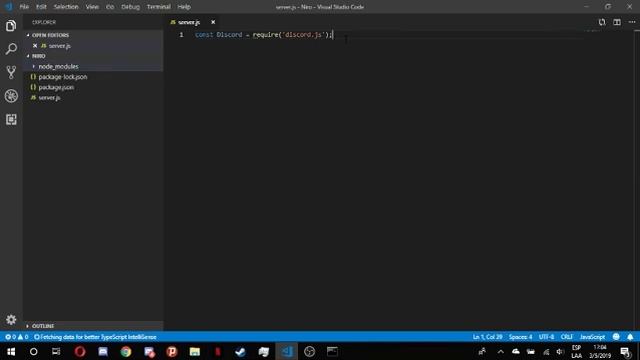This screenshot has height=360, width=640.
Task: Open Windows Action Center notifications
Action: pyautogui.click(x=625, y=351)
